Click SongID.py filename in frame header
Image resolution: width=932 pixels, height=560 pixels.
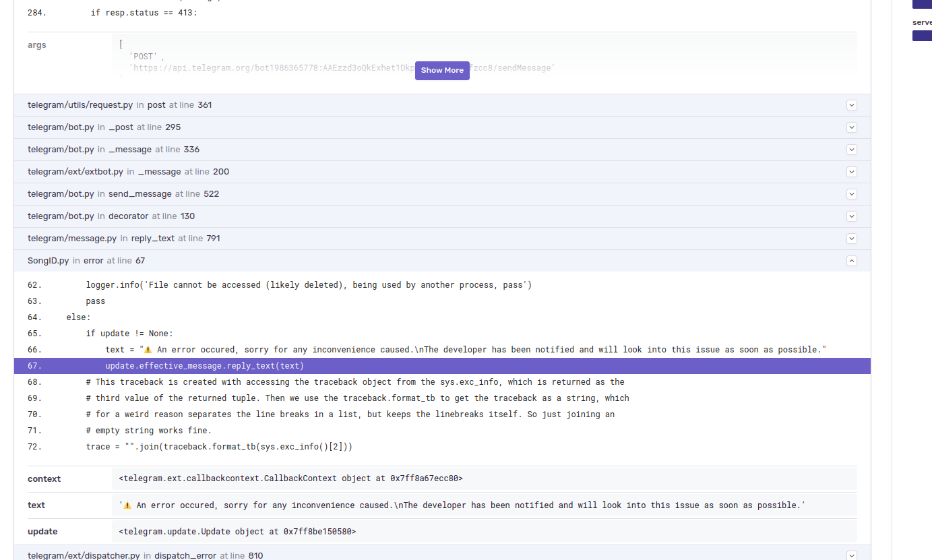tap(49, 261)
